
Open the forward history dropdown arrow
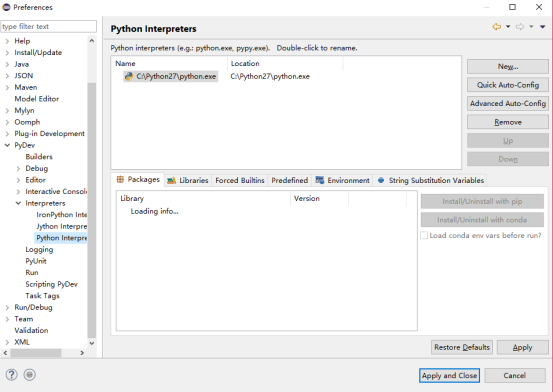531,26
